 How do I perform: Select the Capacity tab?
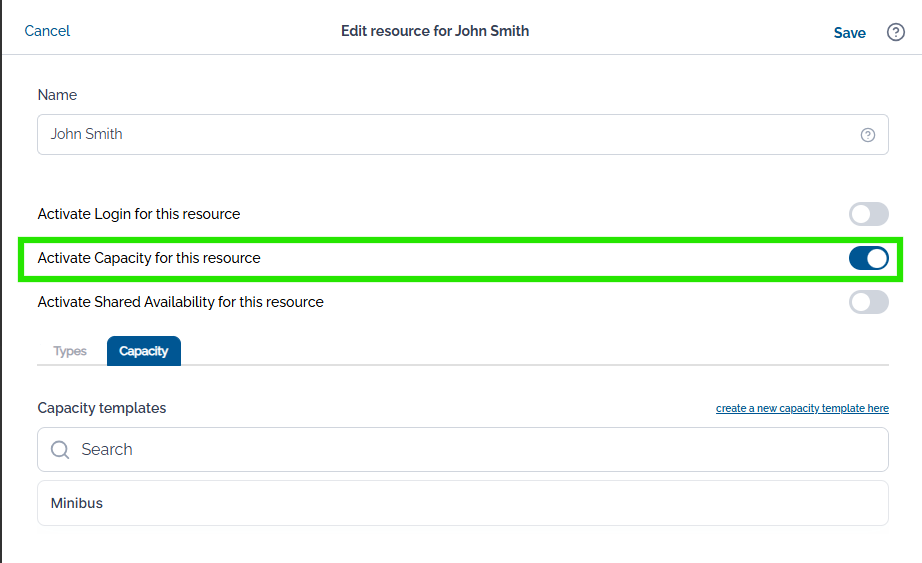[x=143, y=351]
